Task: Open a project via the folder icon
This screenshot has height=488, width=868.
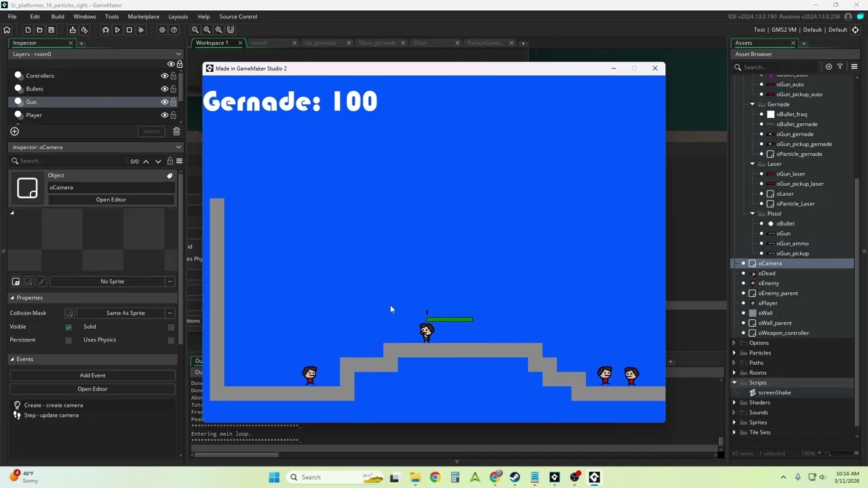Action: (39, 30)
